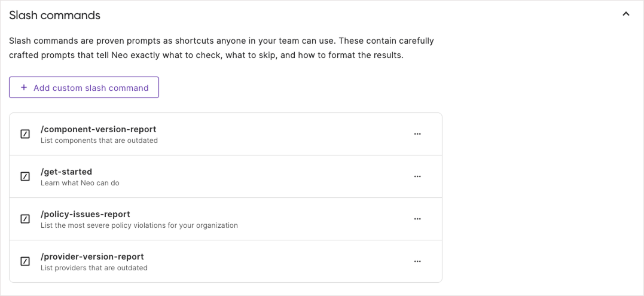This screenshot has height=296, width=644.
Task: Open the /get-started command
Action: pos(66,172)
